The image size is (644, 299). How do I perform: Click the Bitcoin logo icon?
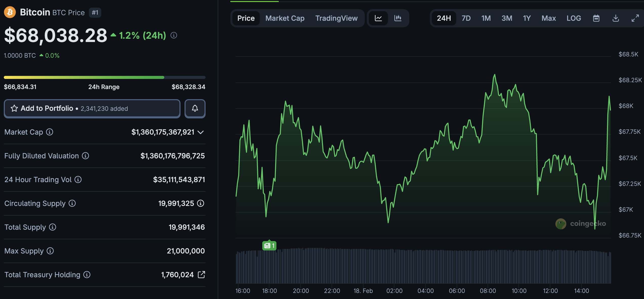pos(10,12)
